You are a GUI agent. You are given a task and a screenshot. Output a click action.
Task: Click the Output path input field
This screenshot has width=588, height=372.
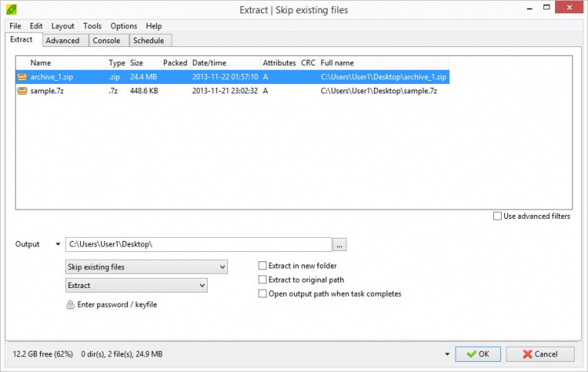tap(199, 244)
